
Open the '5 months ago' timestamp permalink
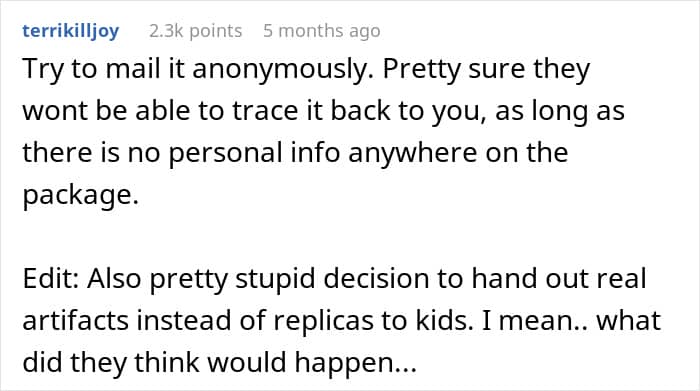[321, 31]
